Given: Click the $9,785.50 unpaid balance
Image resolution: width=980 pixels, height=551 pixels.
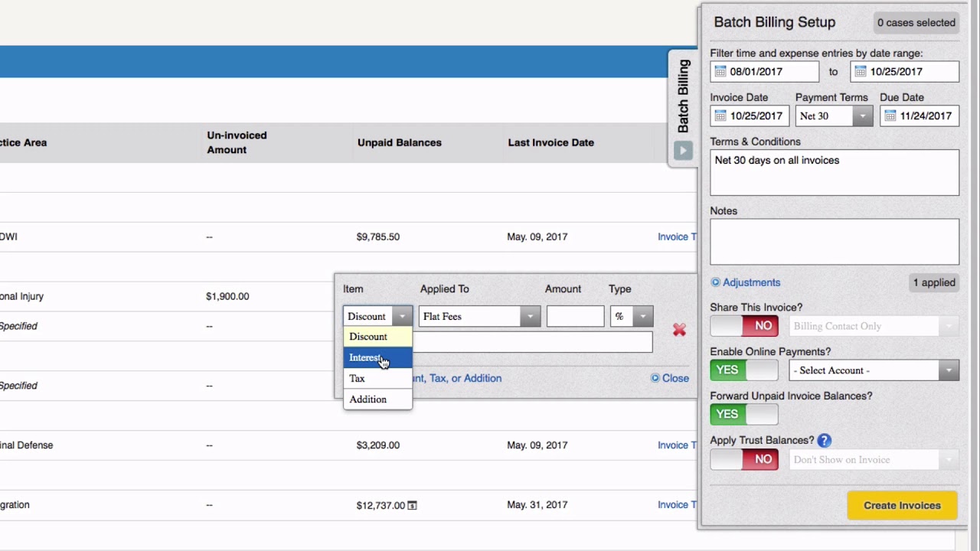Looking at the screenshot, I should click(377, 236).
